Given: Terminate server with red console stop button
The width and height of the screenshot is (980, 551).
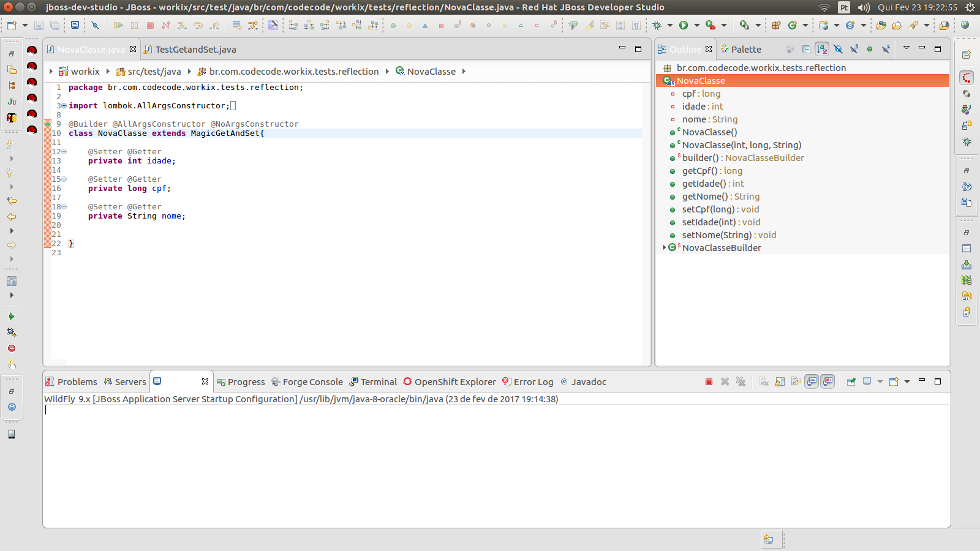Looking at the screenshot, I should point(709,381).
